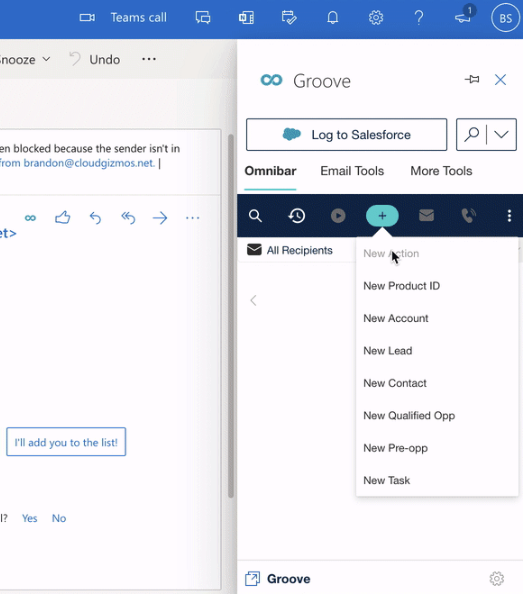Click the Omnibar phone dialer icon
Image resolution: width=528 pixels, height=600 pixels.
tap(468, 216)
